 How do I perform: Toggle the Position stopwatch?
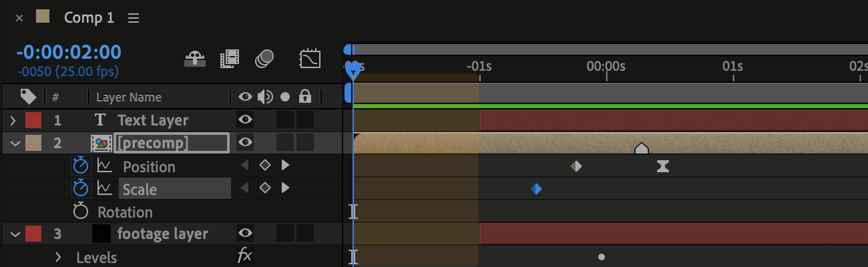(x=81, y=166)
